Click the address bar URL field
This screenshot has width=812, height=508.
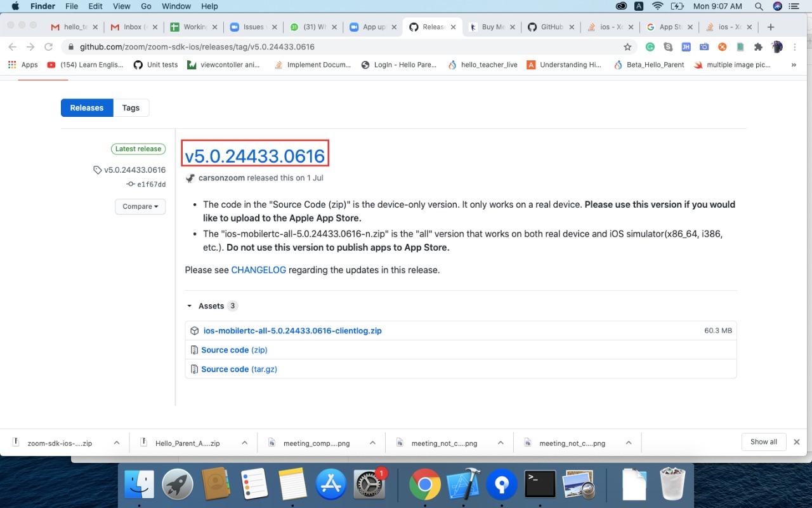pyautogui.click(x=343, y=46)
